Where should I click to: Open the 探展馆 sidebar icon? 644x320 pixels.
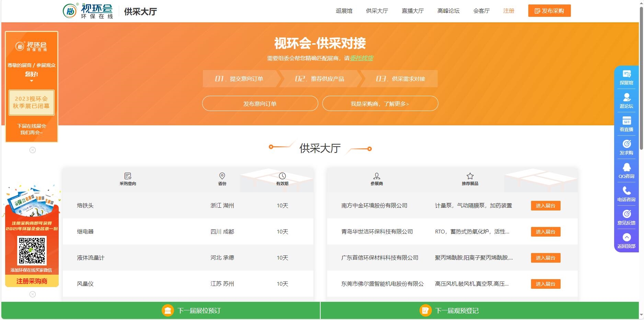(626, 74)
